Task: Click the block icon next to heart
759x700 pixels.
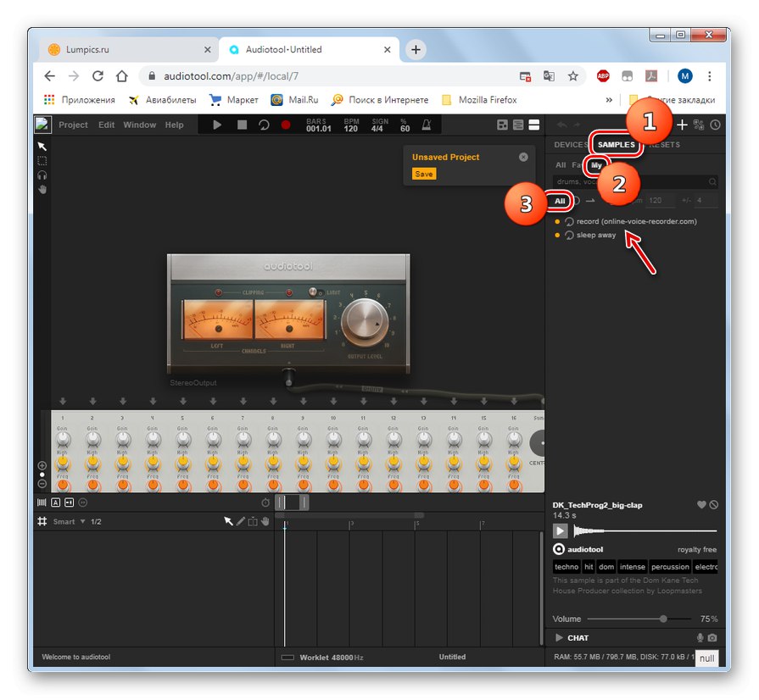Action: click(714, 504)
